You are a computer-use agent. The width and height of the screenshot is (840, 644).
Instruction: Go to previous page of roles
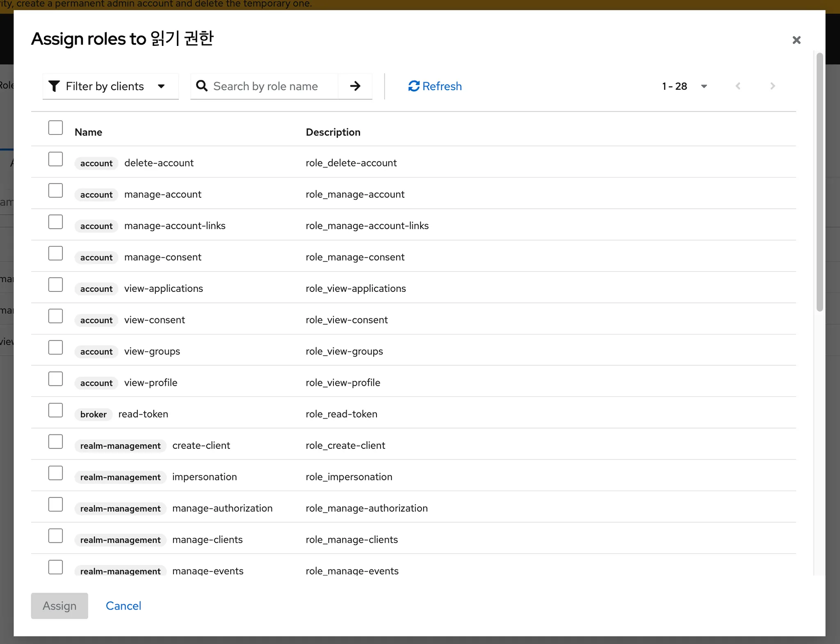click(x=738, y=86)
